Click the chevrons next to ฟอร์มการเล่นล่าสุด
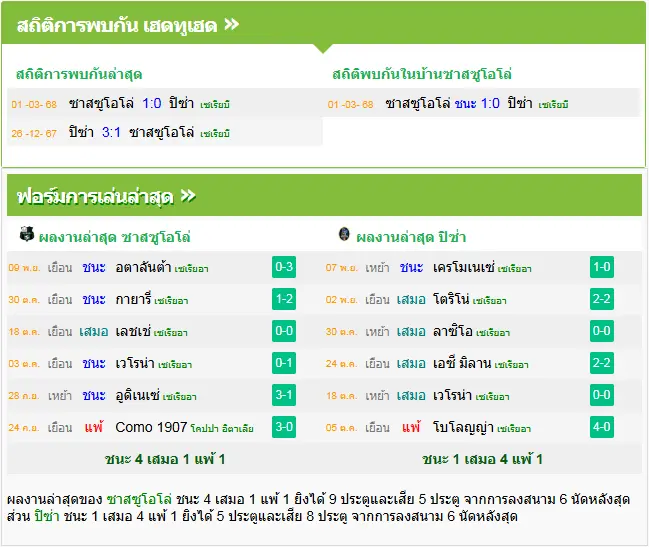The height and width of the screenshot is (547, 649). 188,196
